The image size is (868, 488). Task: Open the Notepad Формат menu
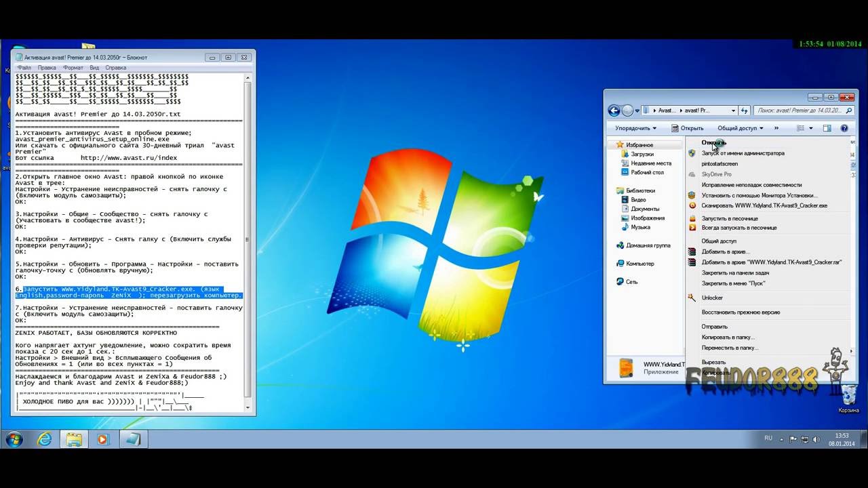click(73, 68)
